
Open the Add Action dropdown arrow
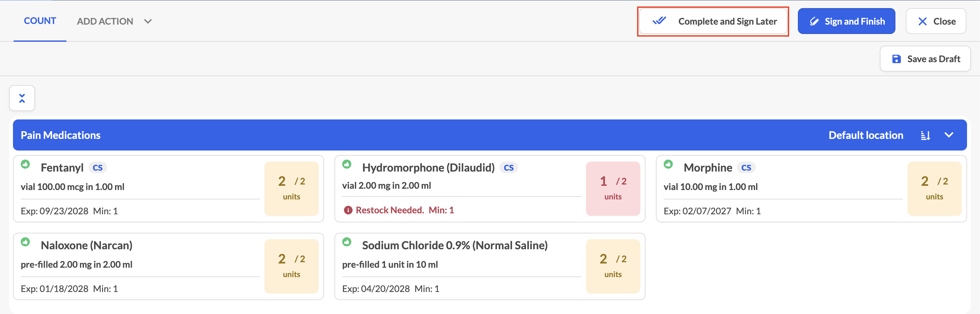[148, 21]
